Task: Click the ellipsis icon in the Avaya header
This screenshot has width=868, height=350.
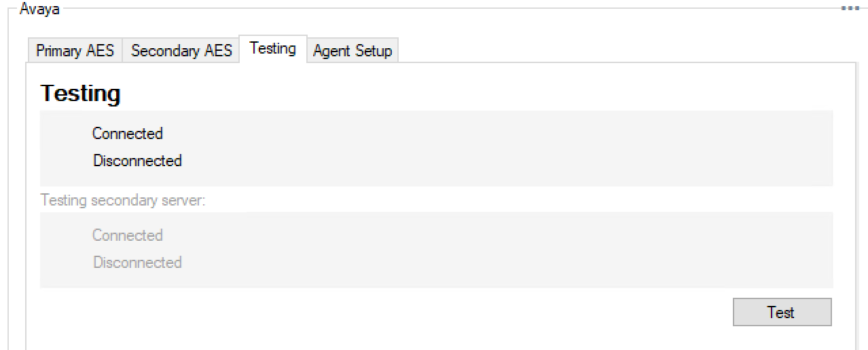Action: coord(850,8)
